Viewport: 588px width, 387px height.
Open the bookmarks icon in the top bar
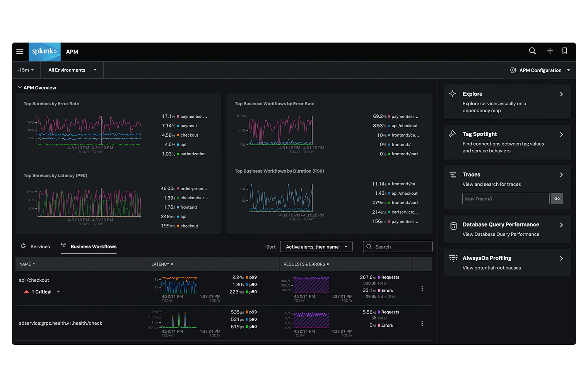tap(564, 51)
